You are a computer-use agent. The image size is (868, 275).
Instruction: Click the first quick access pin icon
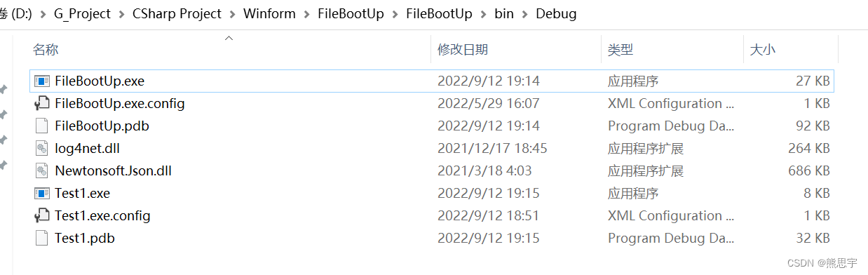(4, 89)
